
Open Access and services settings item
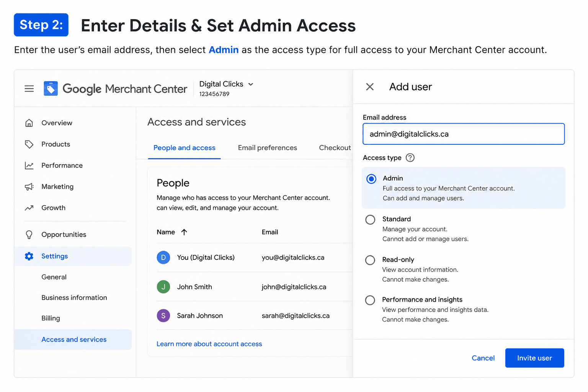click(x=73, y=340)
